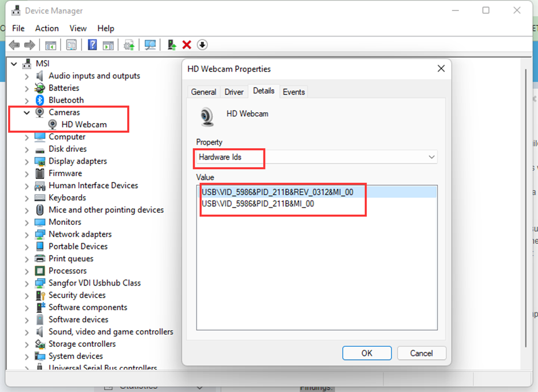This screenshot has height=392, width=538.
Task: Click the red X Uninstall device icon
Action: pyautogui.click(x=187, y=45)
